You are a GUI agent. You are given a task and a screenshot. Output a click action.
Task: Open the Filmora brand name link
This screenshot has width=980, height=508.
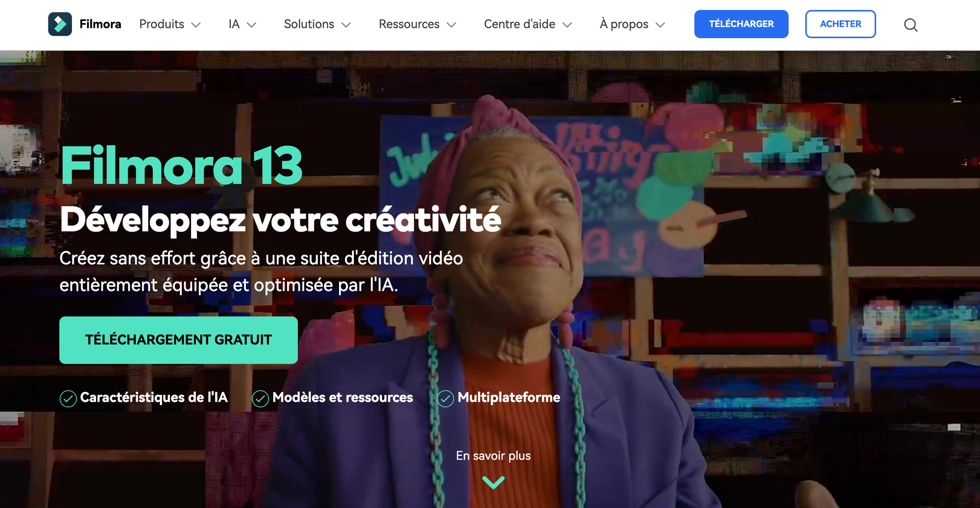tap(100, 24)
